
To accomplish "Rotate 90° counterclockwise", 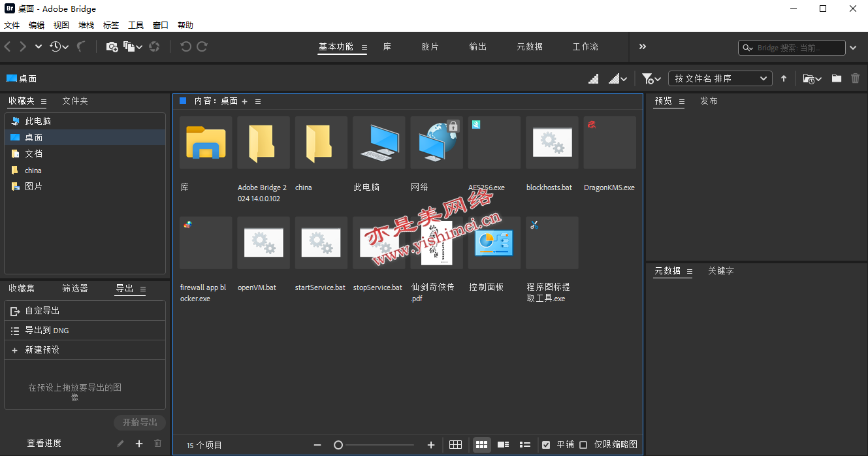I will pyautogui.click(x=185, y=46).
